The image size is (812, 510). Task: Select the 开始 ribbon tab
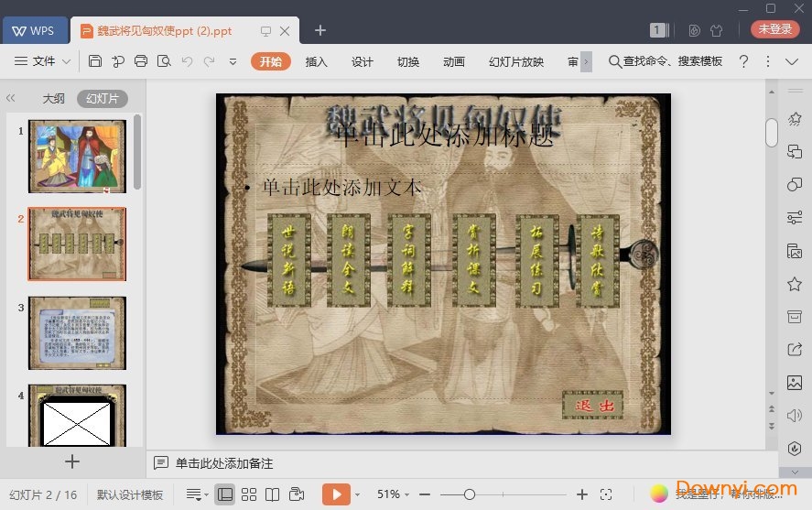coord(270,61)
